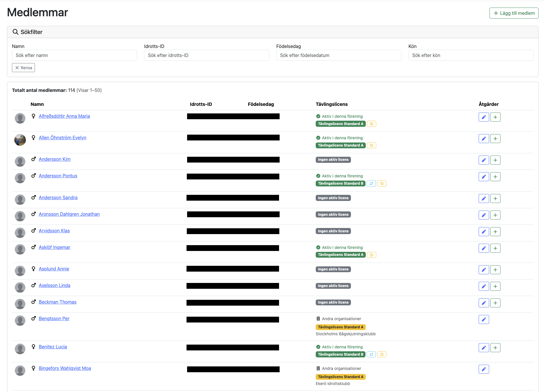Click plus icon in Andersson Kim row

point(495,160)
